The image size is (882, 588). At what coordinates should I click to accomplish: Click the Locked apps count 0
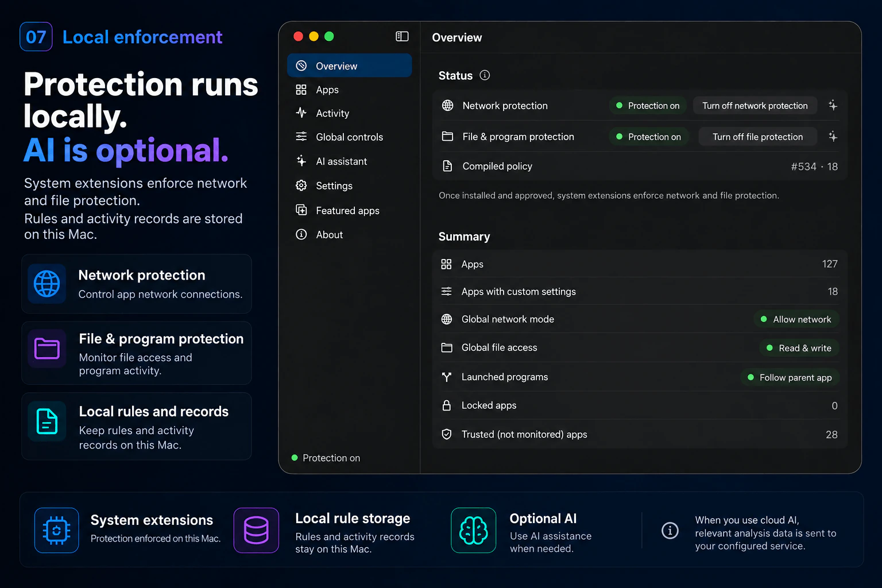(834, 406)
